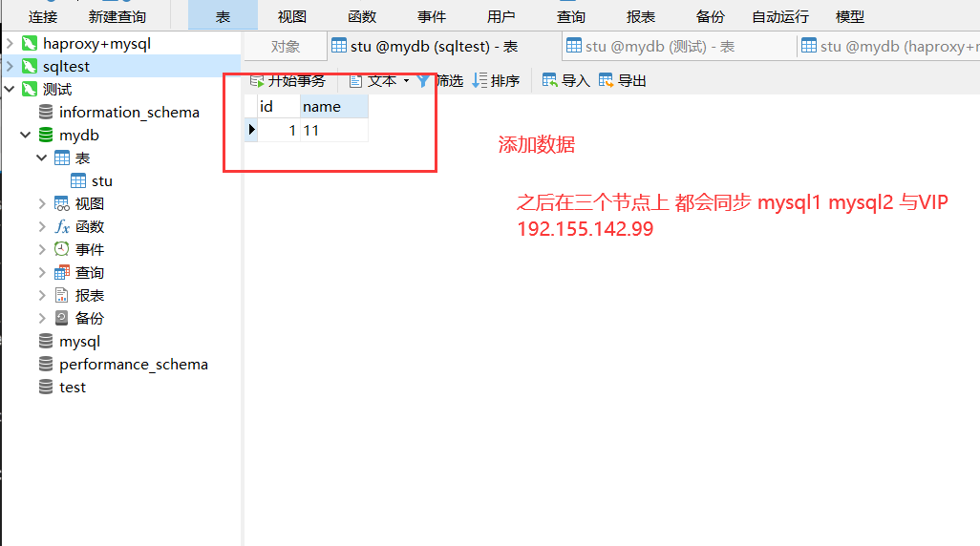Viewport: 980px width, 546px height.
Task: Click the haproxy+mysql connection icon
Action: coord(30,44)
